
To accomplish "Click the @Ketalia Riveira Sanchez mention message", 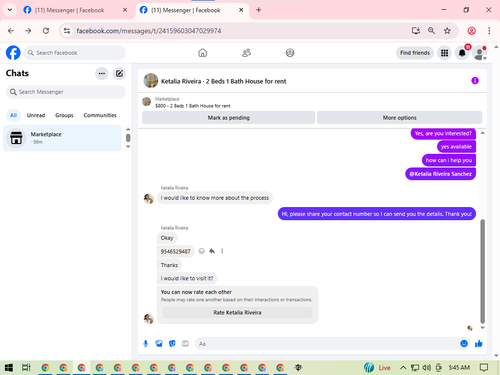I will pos(440,174).
